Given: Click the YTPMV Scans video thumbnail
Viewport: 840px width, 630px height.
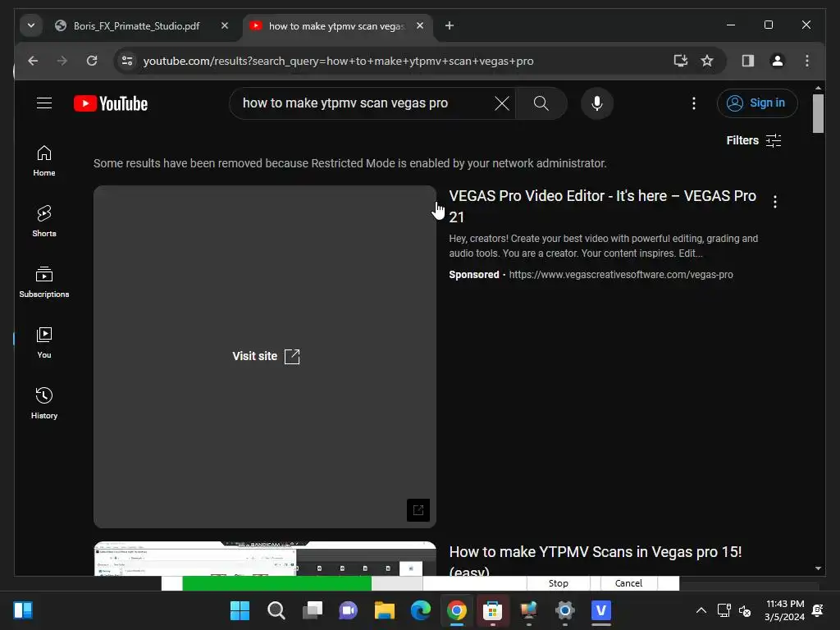Looking at the screenshot, I should point(265,559).
